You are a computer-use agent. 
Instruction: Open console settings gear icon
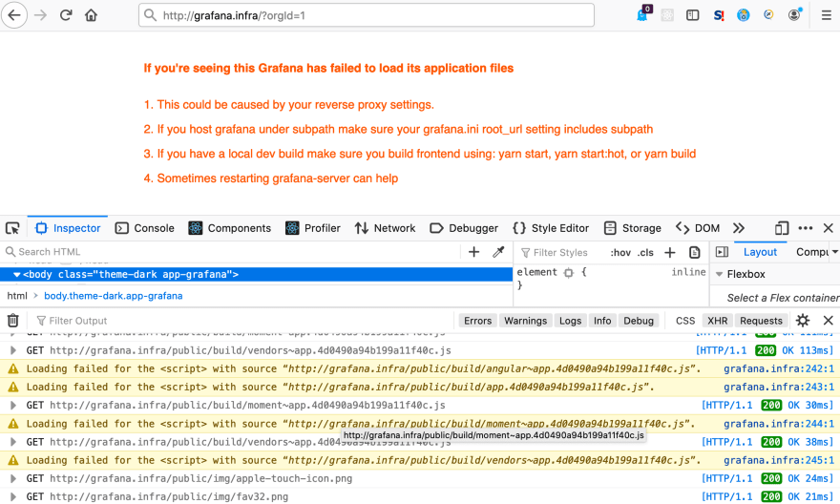tap(803, 321)
